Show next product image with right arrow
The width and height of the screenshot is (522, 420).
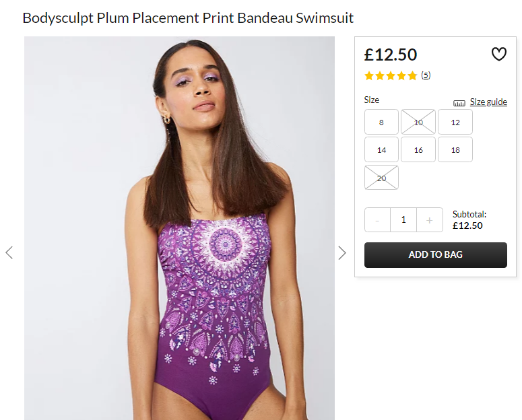click(x=342, y=252)
